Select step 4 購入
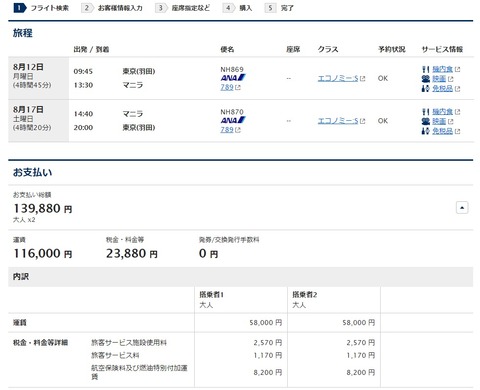 coord(237,8)
